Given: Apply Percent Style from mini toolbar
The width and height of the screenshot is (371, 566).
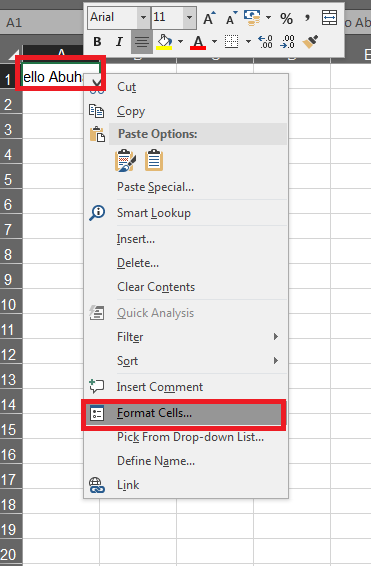Looking at the screenshot, I should [287, 18].
